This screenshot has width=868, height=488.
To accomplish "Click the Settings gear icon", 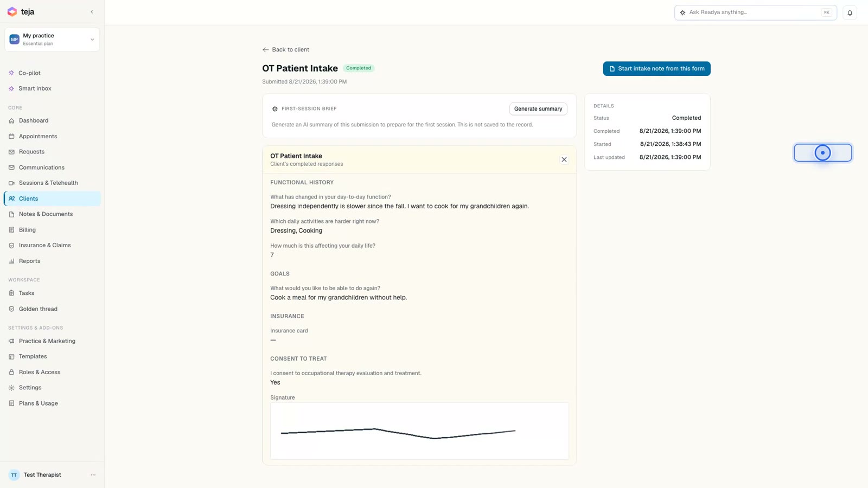I will 11,388.
